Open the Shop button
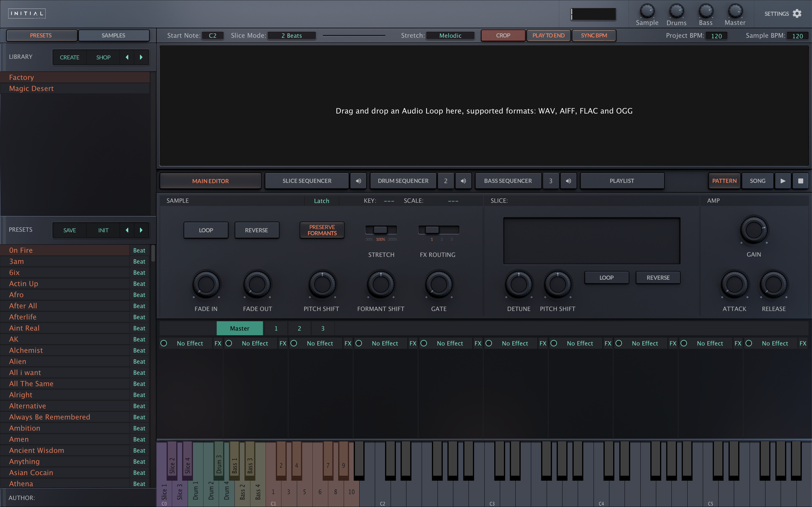The height and width of the screenshot is (507, 812). (103, 57)
